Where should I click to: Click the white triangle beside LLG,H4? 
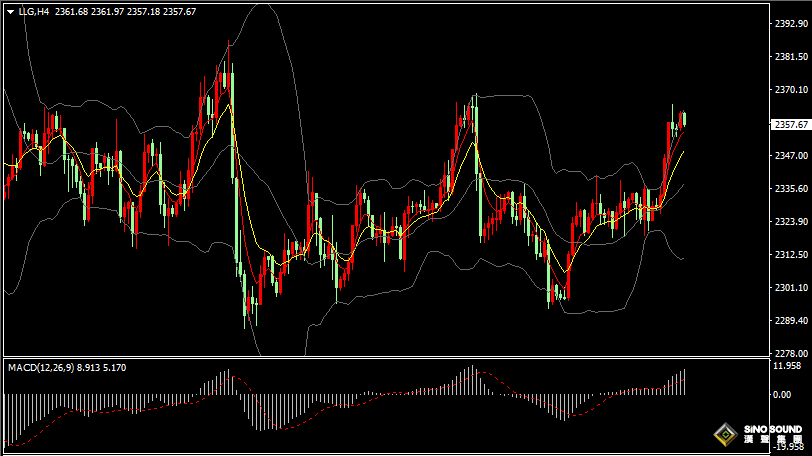click(10, 12)
